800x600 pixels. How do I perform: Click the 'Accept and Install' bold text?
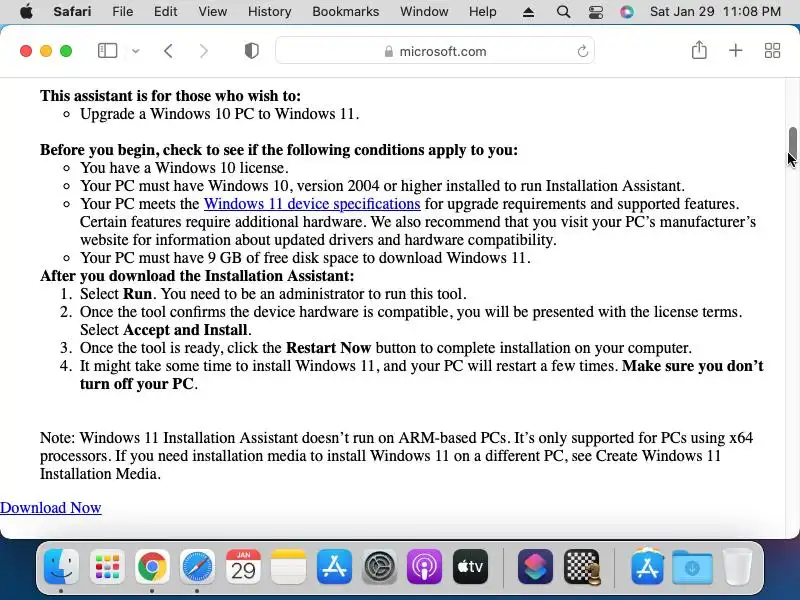tap(185, 330)
